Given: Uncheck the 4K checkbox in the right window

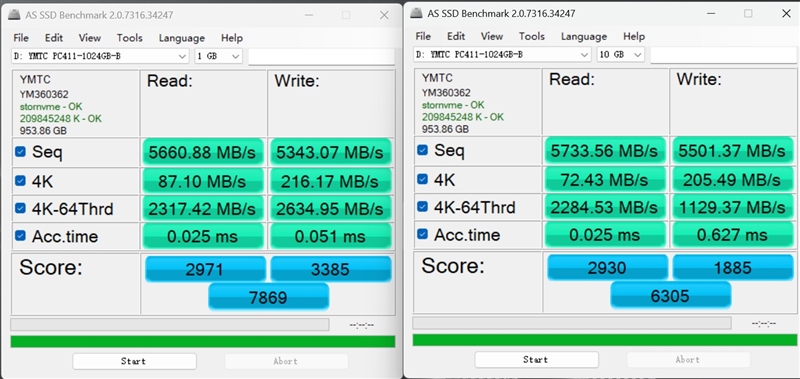Looking at the screenshot, I should [422, 179].
